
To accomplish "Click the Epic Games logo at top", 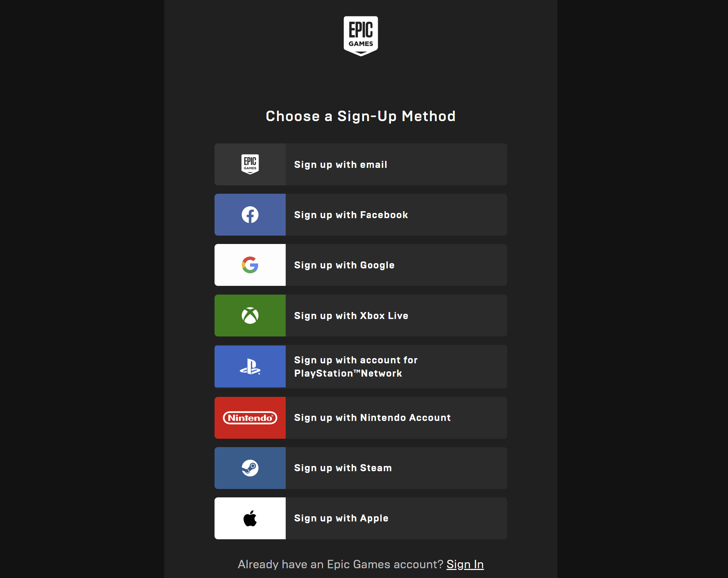I will [x=361, y=36].
